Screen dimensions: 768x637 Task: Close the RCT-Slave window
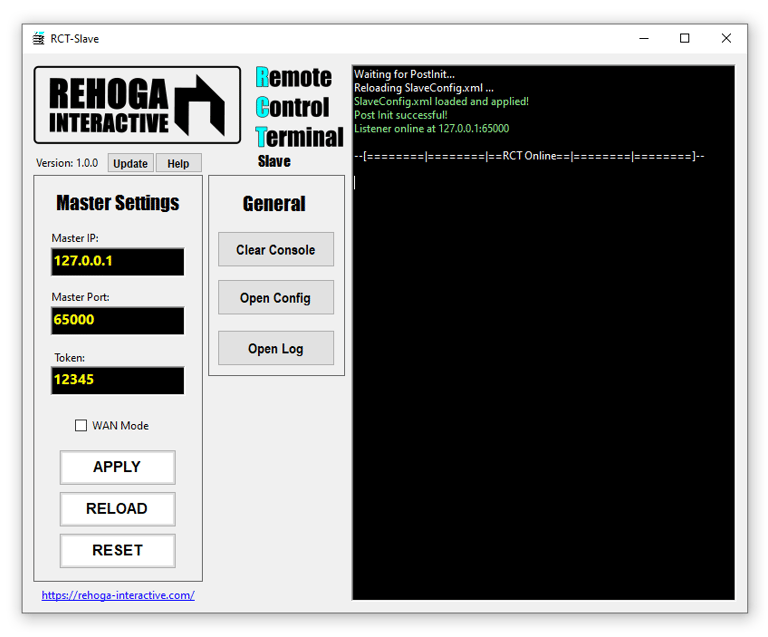point(726,38)
